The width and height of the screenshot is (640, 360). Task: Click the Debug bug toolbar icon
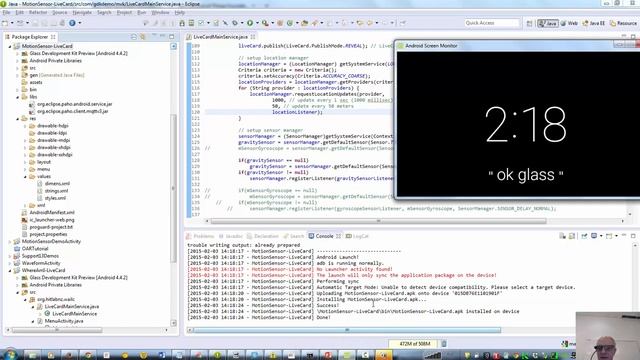[x=235, y=23]
